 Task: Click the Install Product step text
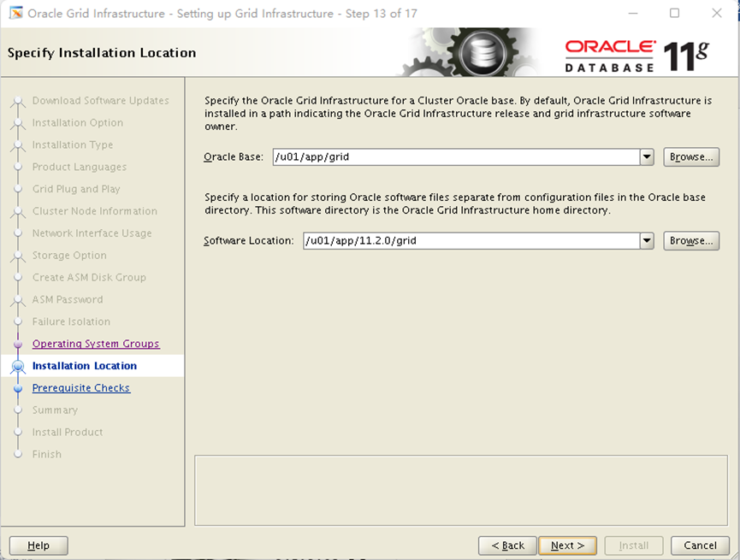coord(68,432)
